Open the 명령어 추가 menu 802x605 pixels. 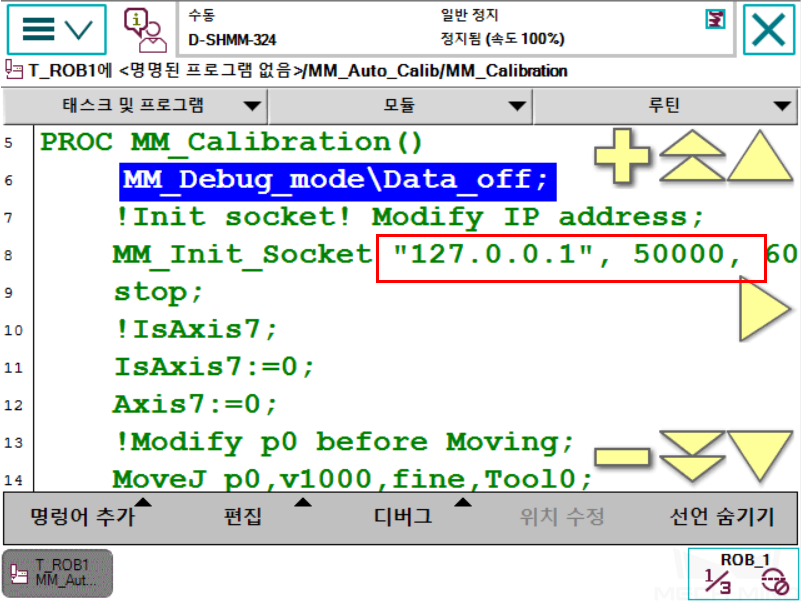[83, 517]
